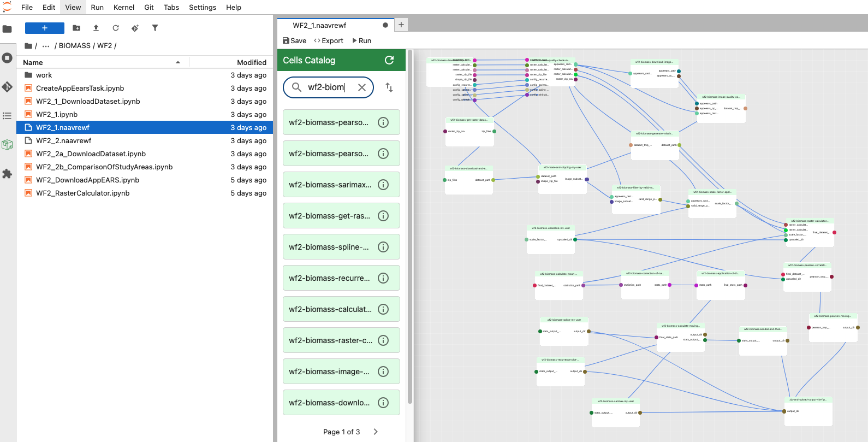Click the upload files icon
The image size is (868, 442).
96,28
